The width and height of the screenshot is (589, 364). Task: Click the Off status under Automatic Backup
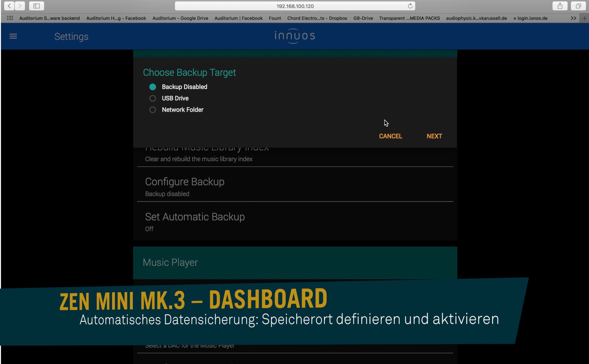click(x=149, y=229)
